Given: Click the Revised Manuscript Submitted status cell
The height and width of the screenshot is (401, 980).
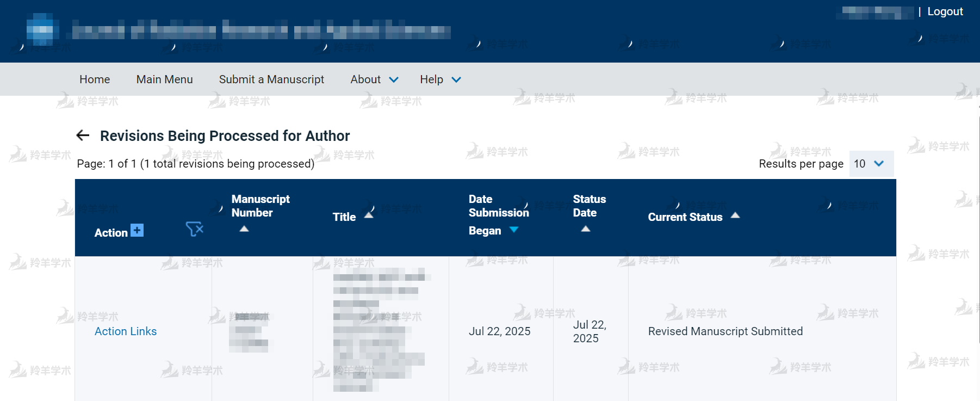Looking at the screenshot, I should click(725, 331).
